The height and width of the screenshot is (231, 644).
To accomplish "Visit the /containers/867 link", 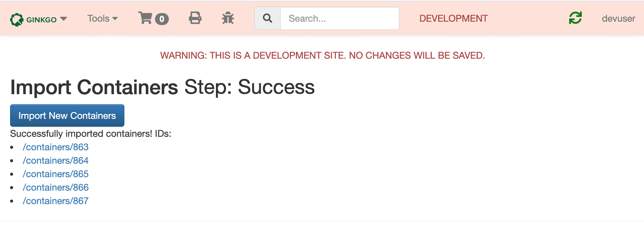I will [x=56, y=201].
